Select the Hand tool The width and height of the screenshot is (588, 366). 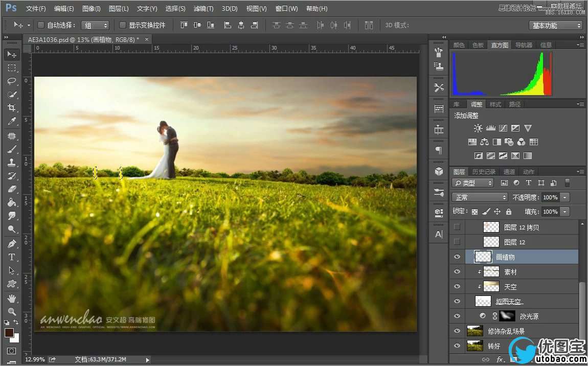pos(11,298)
